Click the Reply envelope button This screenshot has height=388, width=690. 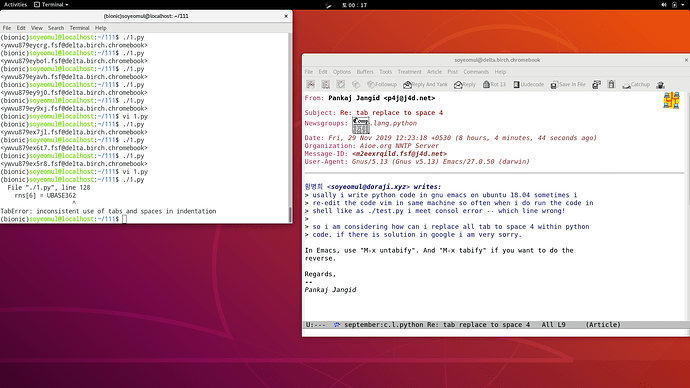click(465, 84)
